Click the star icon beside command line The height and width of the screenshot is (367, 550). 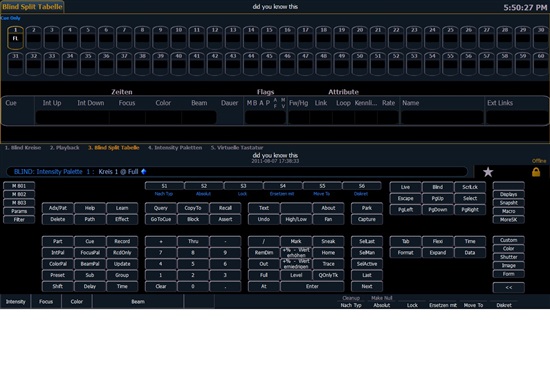pos(488,172)
